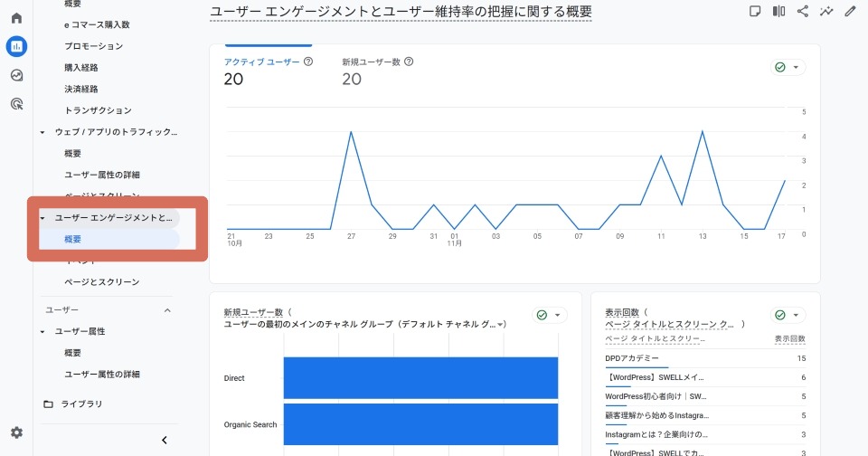
Task: Open the Explore icon in left rail
Action: point(16,75)
